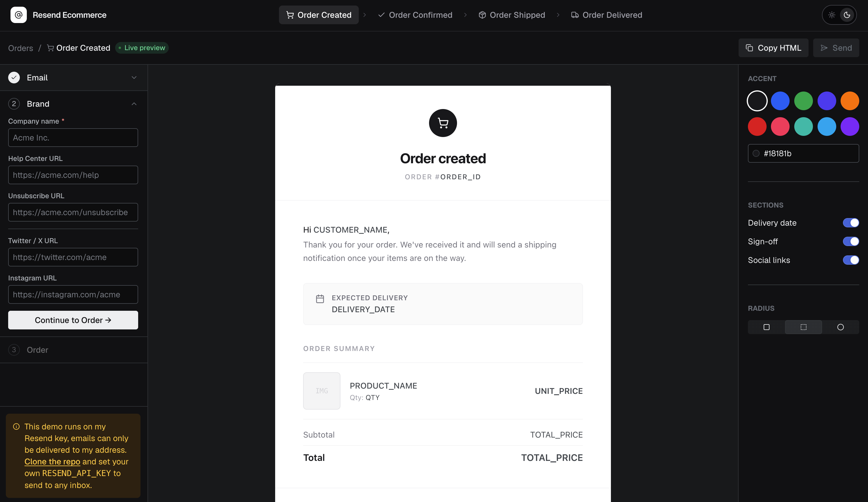Go to the Order Shipped tab
The image size is (868, 502).
[512, 15]
